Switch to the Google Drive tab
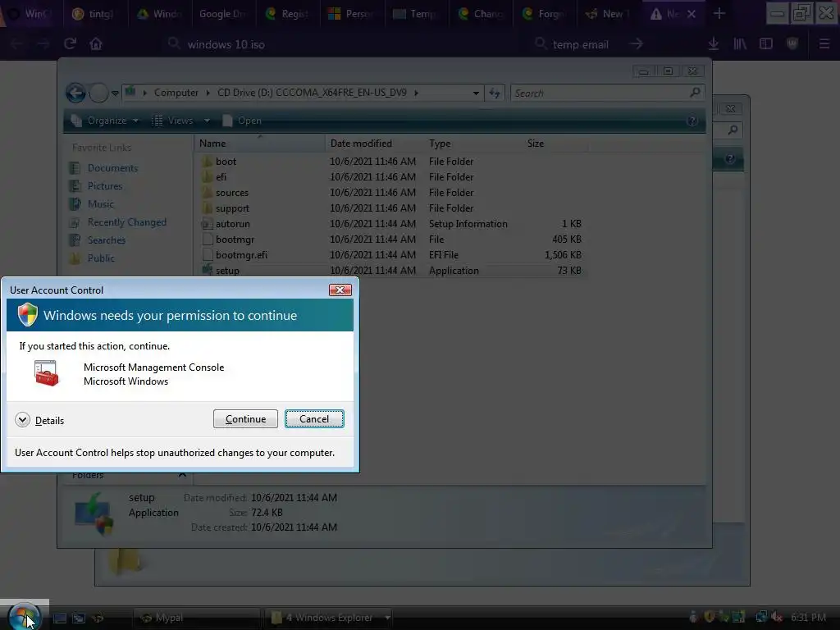The height and width of the screenshot is (630, 840). pos(222,14)
